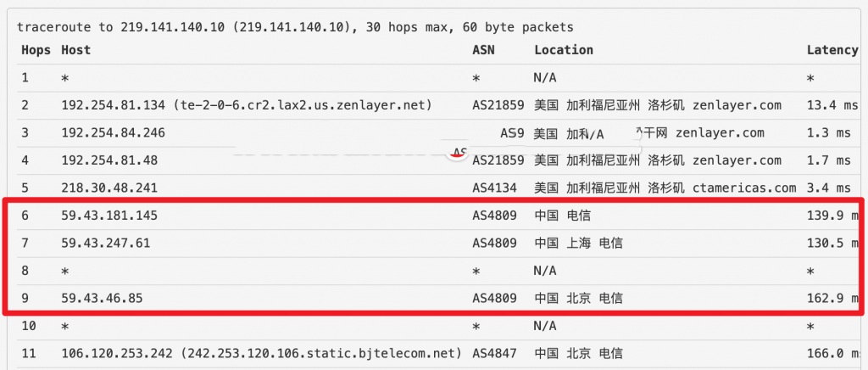Click the host 59.43.46.85
The width and height of the screenshot is (868, 370).
[103, 298]
